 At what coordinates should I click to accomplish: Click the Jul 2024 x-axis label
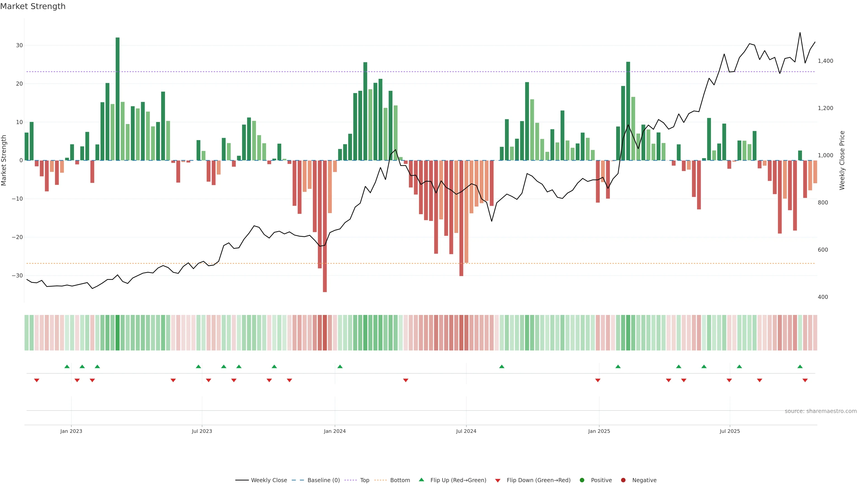(x=466, y=431)
